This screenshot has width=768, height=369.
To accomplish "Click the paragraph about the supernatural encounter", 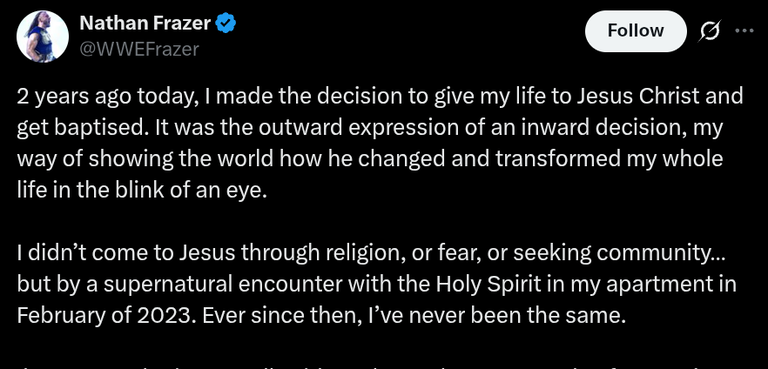I will coord(376,284).
